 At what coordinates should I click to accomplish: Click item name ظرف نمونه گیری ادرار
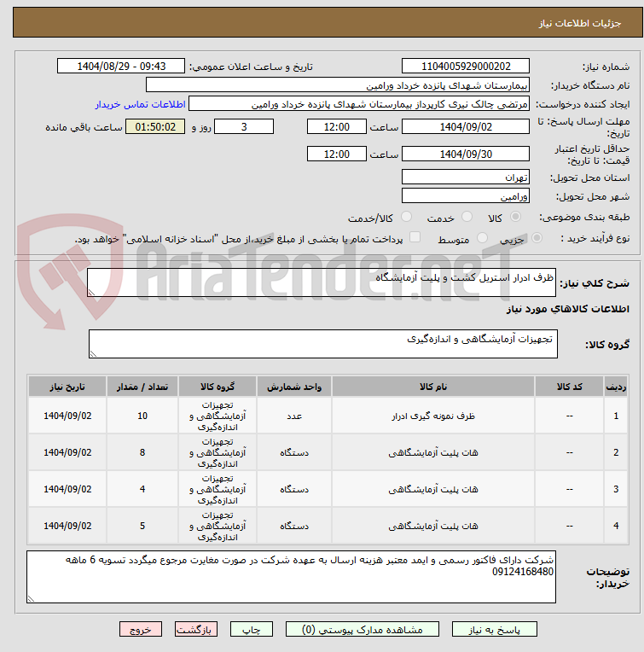[x=433, y=416]
